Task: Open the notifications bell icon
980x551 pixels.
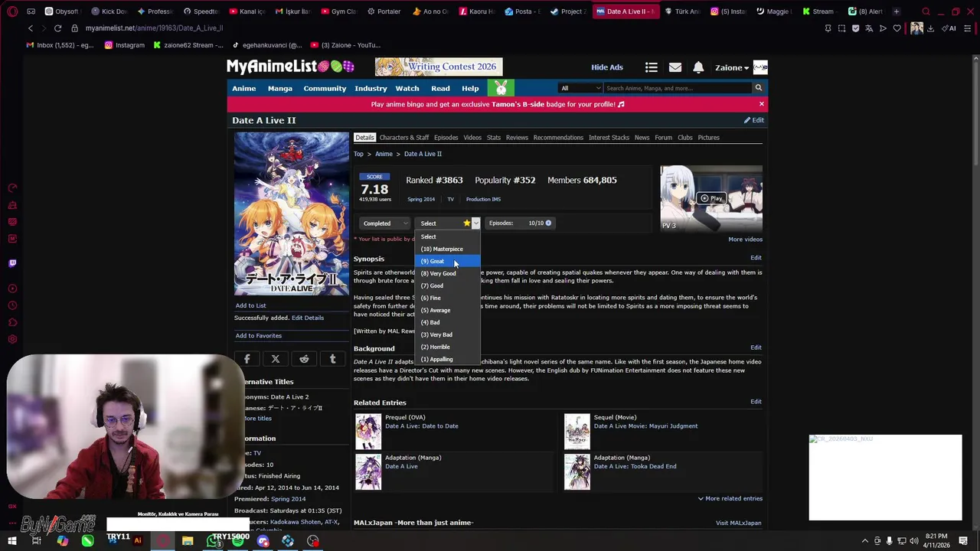Action: point(698,67)
